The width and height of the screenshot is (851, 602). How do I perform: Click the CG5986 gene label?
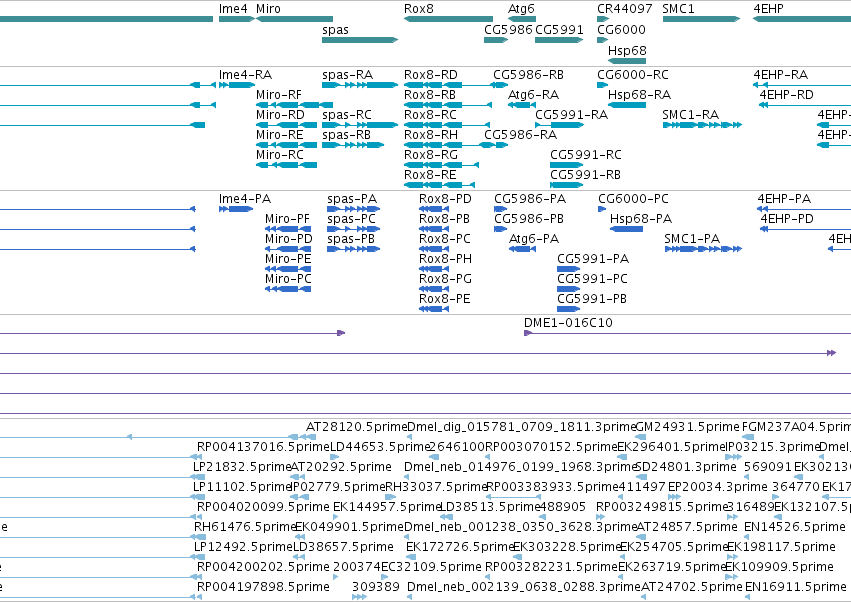tap(508, 29)
